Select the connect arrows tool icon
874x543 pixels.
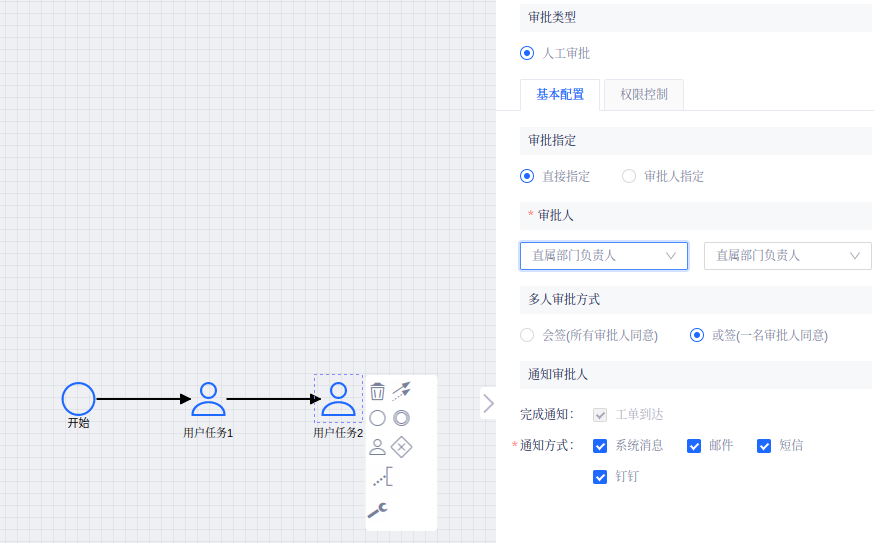pos(401,390)
